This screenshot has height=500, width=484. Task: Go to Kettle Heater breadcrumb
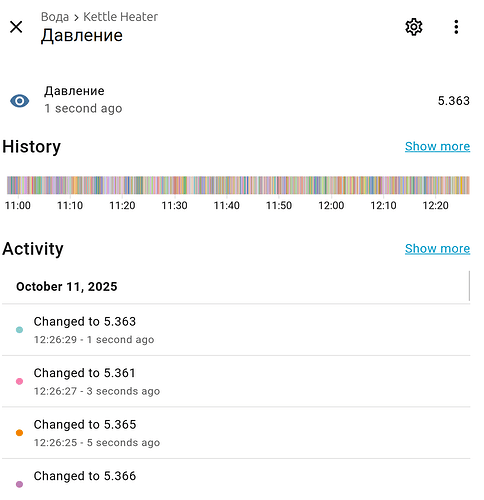coord(120,17)
